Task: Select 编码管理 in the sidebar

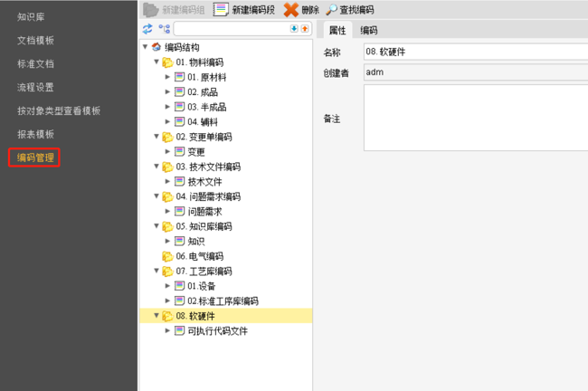Action: tap(34, 157)
